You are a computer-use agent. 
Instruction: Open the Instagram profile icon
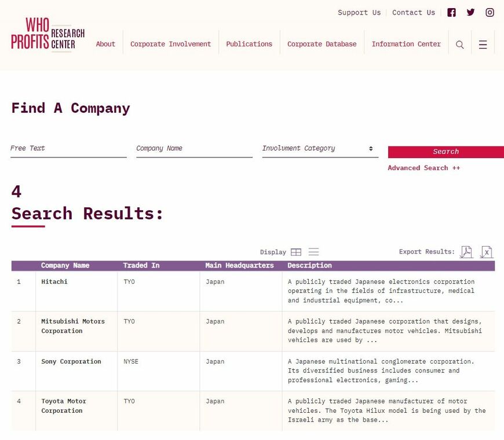pos(490,13)
